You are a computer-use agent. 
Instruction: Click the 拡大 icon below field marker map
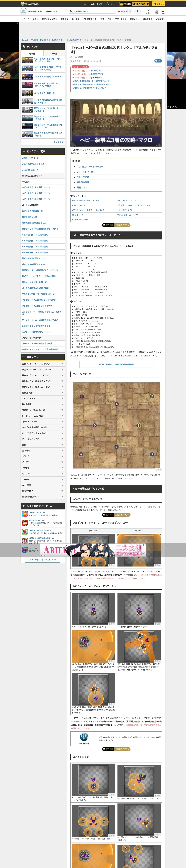(158, 470)
